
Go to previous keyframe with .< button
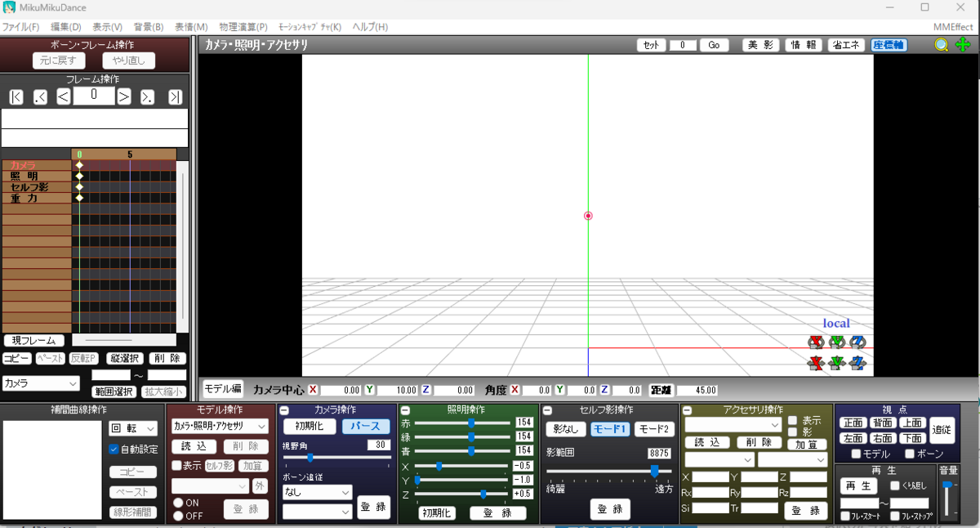40,97
